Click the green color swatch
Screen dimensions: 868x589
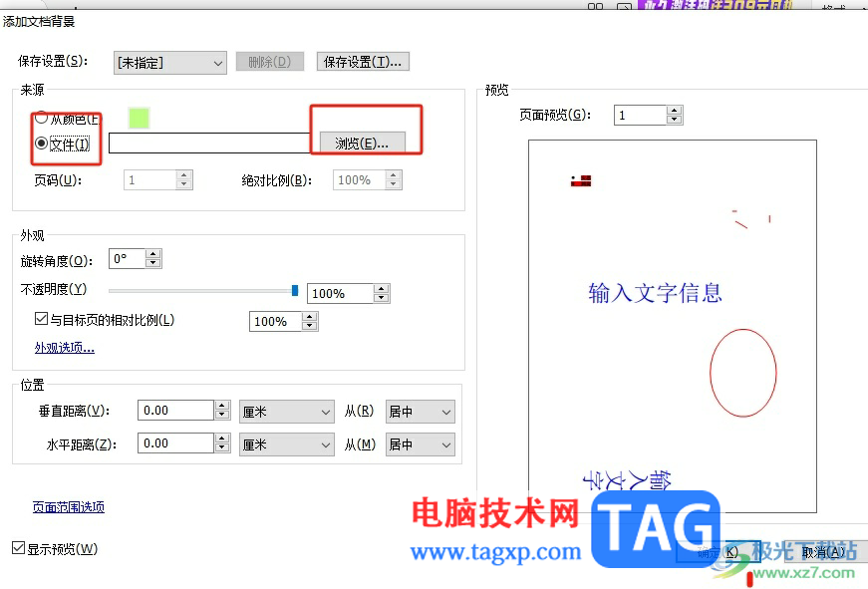pos(139,118)
